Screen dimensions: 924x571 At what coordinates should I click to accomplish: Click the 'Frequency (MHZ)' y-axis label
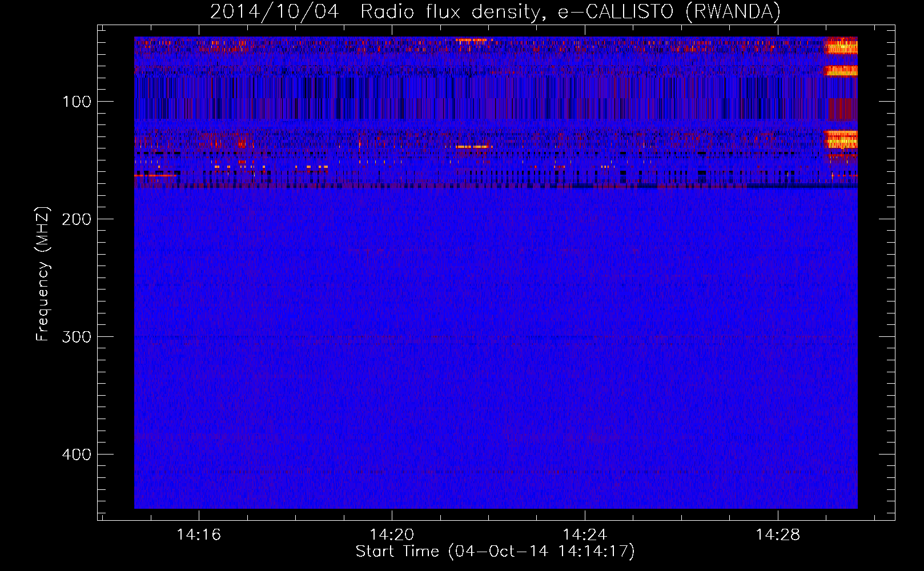(x=43, y=274)
